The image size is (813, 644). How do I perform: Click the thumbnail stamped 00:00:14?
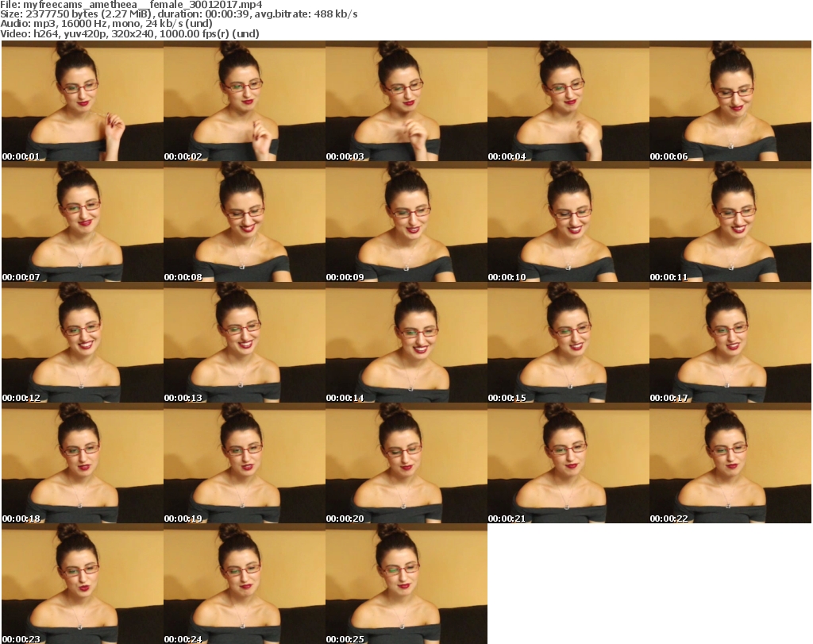click(x=406, y=343)
